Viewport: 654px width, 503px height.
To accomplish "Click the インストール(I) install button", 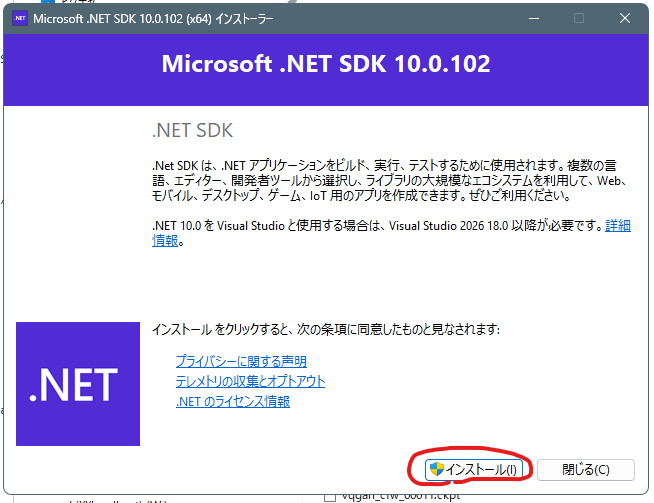I will (x=469, y=469).
